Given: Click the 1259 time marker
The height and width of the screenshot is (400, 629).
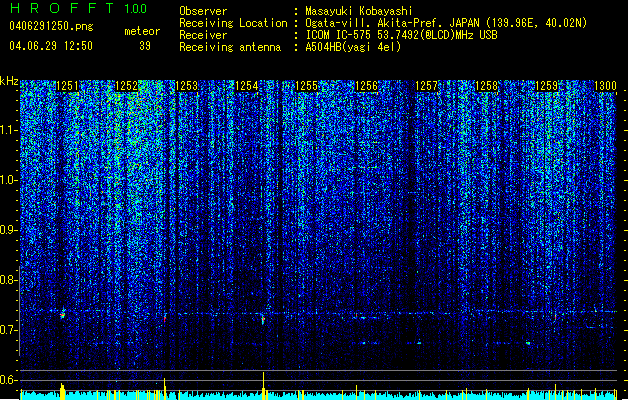Looking at the screenshot, I should [546, 86].
